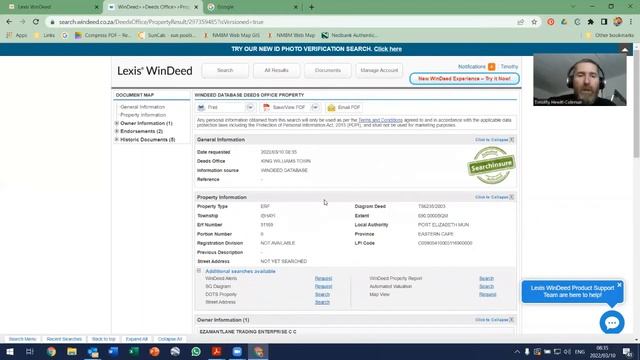640x360 pixels.
Task: Expand Historic Documents (8) tree node
Action: click(117, 140)
